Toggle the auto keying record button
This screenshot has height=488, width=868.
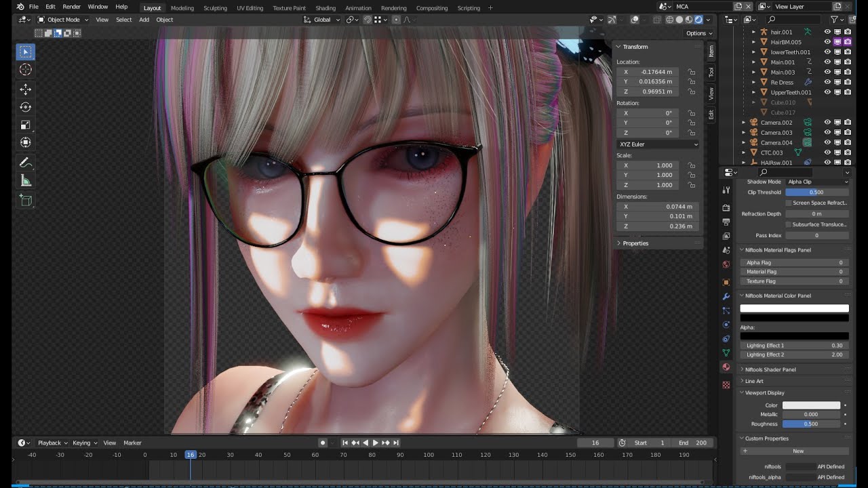coord(323,443)
